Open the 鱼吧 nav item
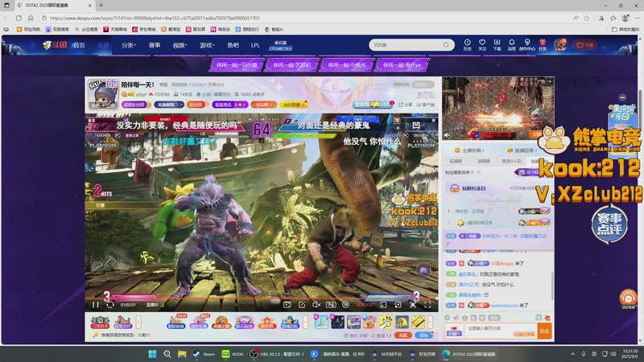Screen dimensions: 644x362 click(x=233, y=45)
